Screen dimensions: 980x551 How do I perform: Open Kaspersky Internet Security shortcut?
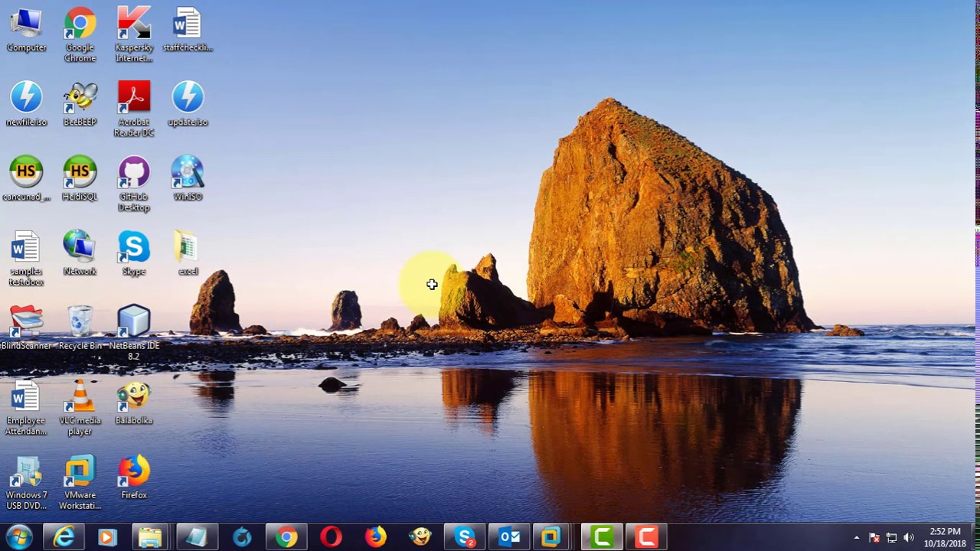pos(134,34)
